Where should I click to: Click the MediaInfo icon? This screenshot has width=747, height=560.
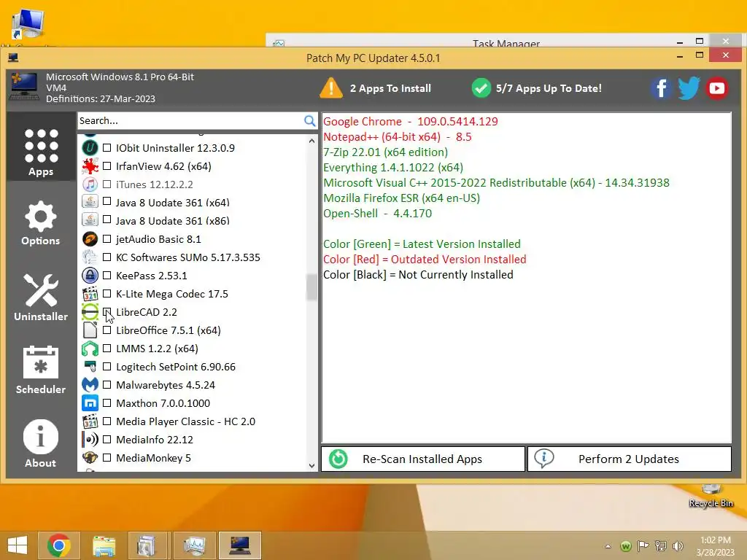[x=90, y=440]
